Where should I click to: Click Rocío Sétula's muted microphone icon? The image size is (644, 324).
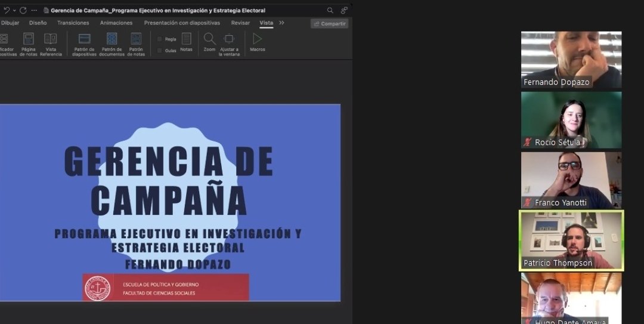click(x=528, y=142)
